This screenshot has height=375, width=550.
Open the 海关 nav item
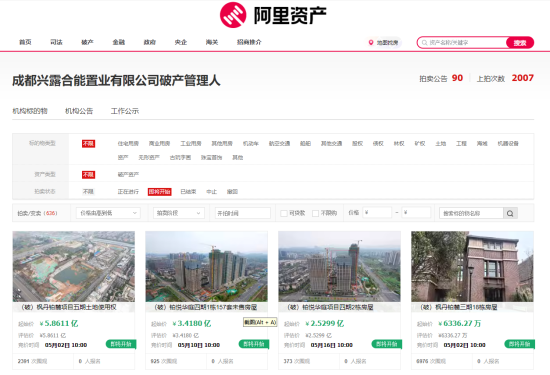coord(212,42)
